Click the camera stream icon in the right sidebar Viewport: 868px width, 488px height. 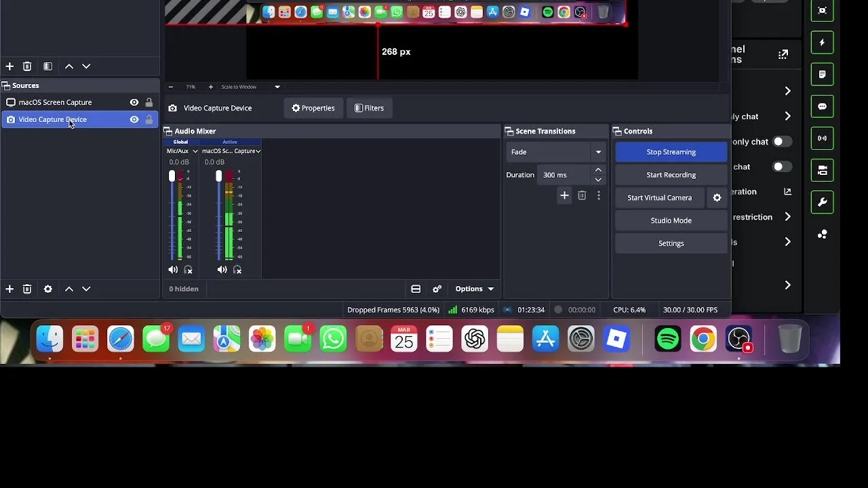[822, 170]
